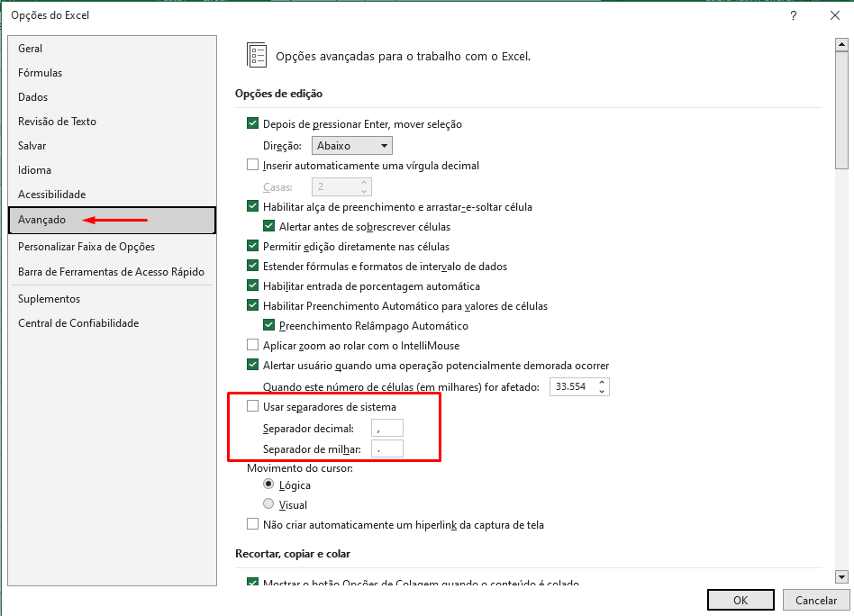This screenshot has width=854, height=616.
Task: Select the Dados category
Action: pos(113,97)
